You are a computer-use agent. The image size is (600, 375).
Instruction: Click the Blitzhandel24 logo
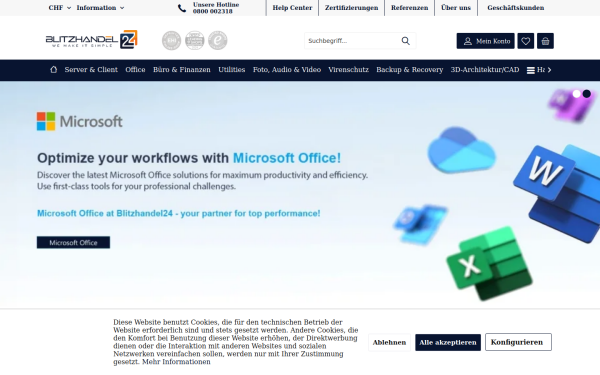[91, 39]
